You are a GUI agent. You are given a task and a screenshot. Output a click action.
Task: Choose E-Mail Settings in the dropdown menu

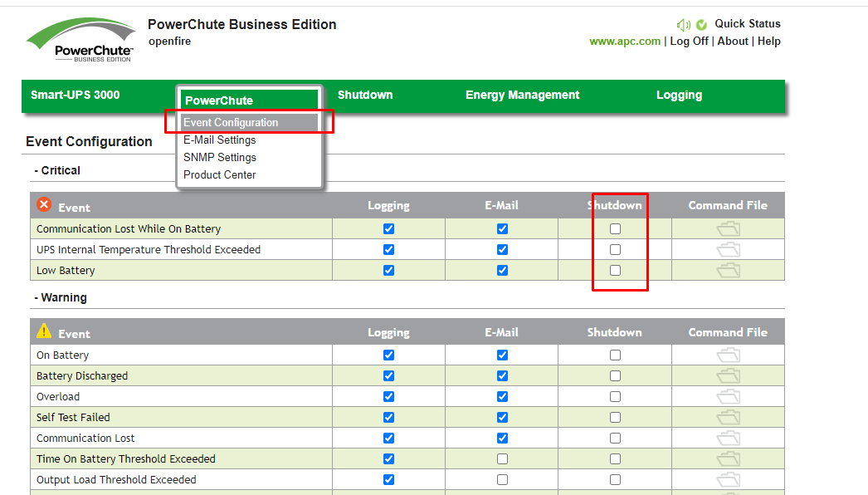click(220, 140)
